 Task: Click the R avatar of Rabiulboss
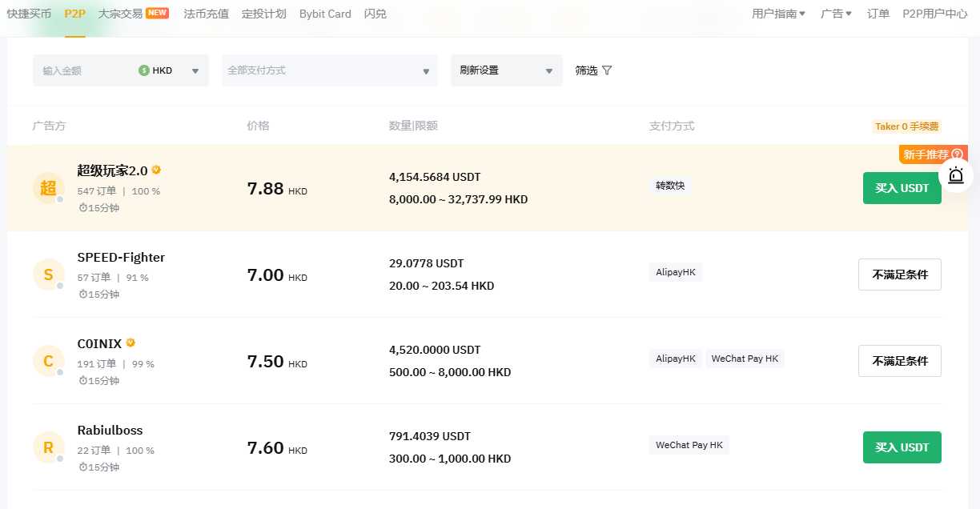(x=48, y=447)
